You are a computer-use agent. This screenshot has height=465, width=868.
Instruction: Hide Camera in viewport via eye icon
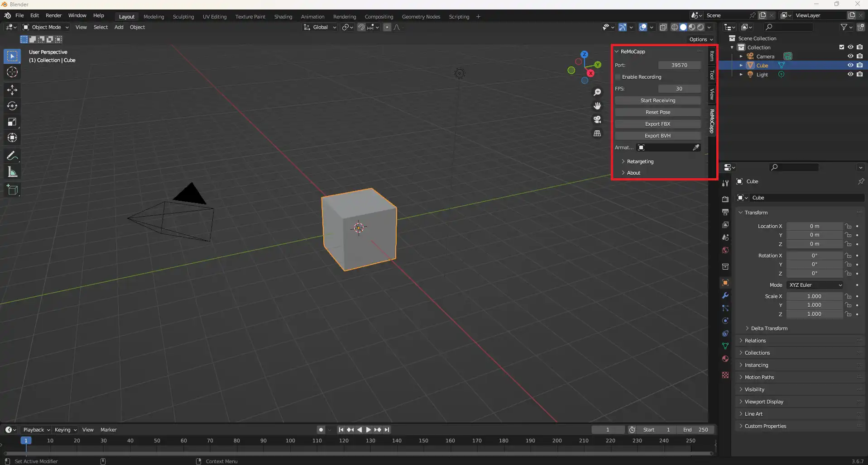point(850,56)
